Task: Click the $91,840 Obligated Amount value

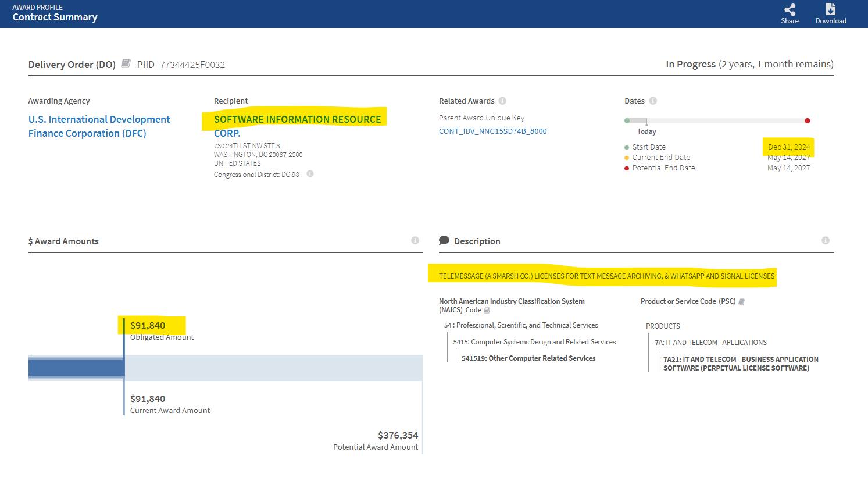Action: 148,325
